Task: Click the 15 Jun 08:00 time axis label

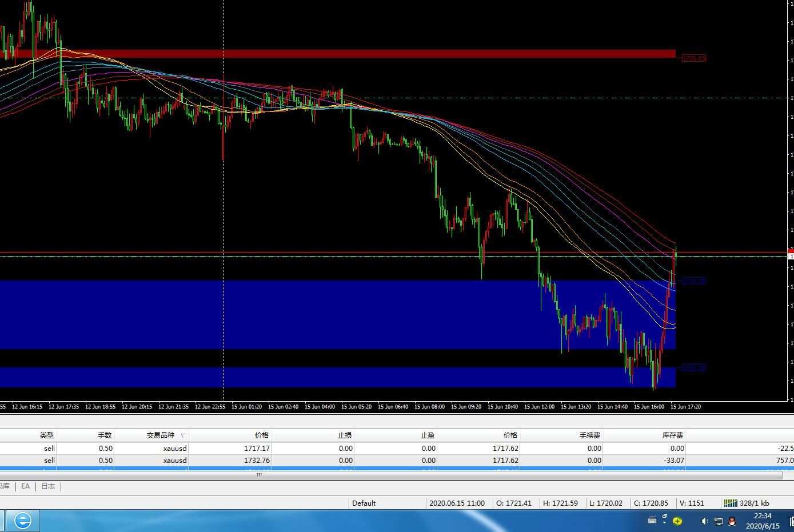Action: pos(429,407)
